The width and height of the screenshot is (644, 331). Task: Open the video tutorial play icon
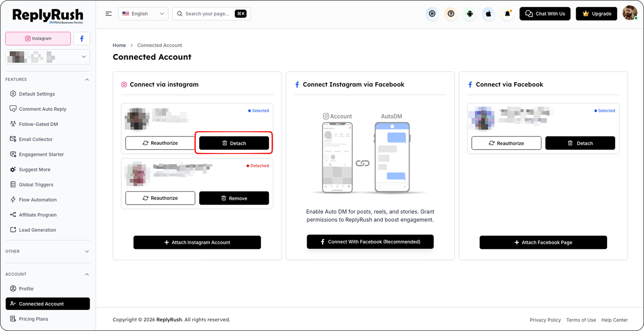[x=432, y=14]
